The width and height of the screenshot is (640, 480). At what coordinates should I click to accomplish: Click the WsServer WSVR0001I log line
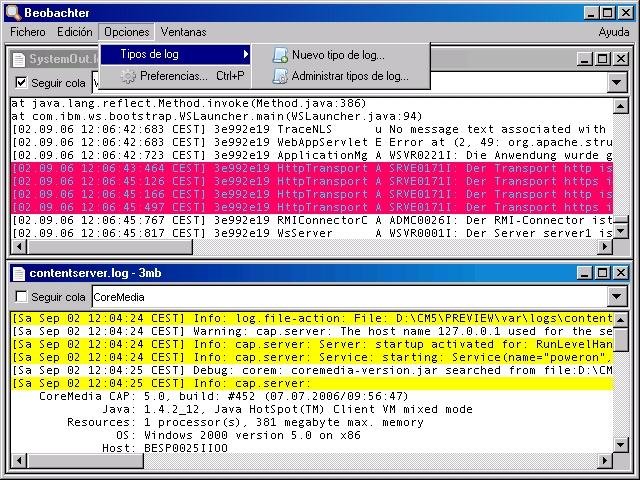click(312, 233)
